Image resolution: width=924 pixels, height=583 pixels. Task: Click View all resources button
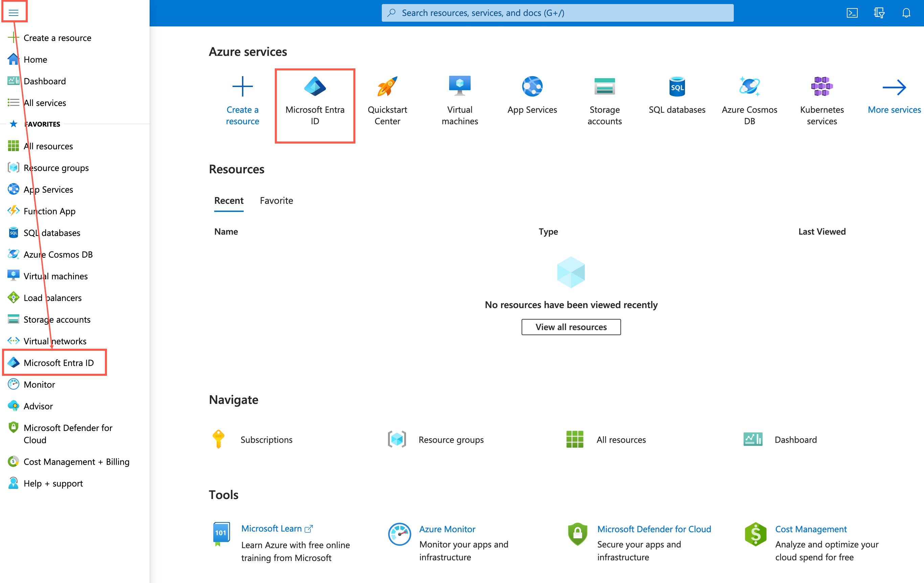tap(571, 327)
